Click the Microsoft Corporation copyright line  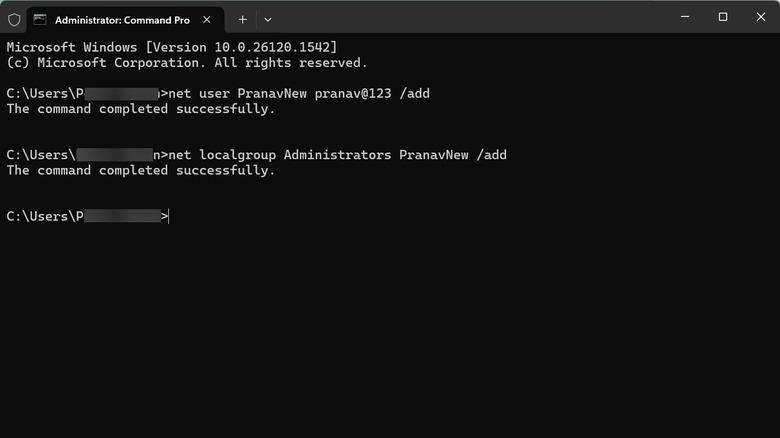(x=186, y=62)
